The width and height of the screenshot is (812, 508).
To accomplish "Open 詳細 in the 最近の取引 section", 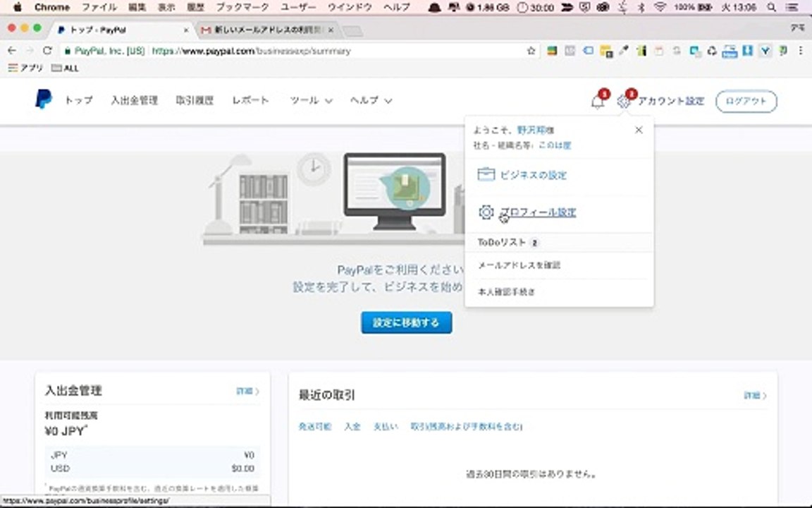I will point(755,396).
